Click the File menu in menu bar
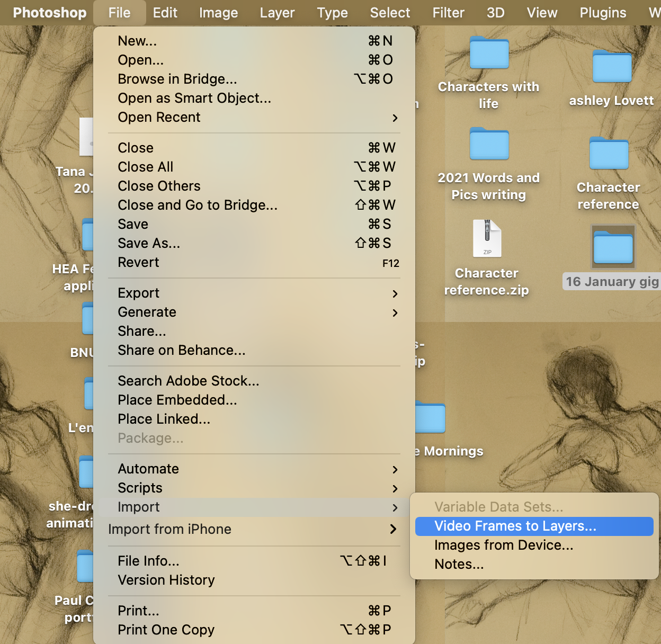 pyautogui.click(x=119, y=13)
